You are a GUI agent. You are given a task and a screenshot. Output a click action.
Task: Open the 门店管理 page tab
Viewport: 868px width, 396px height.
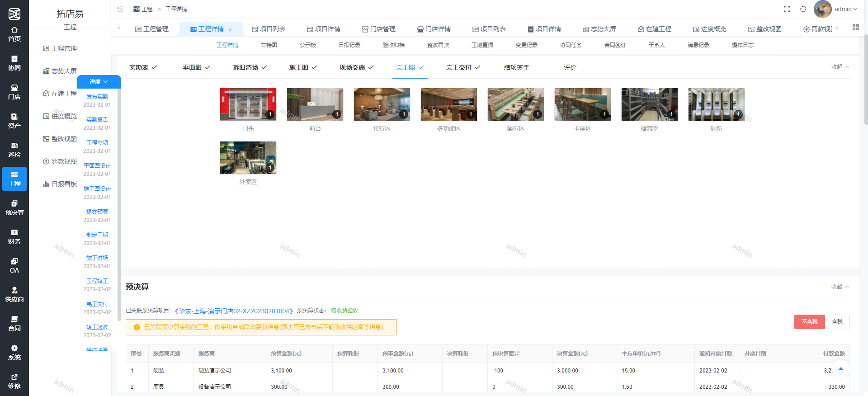(x=379, y=29)
